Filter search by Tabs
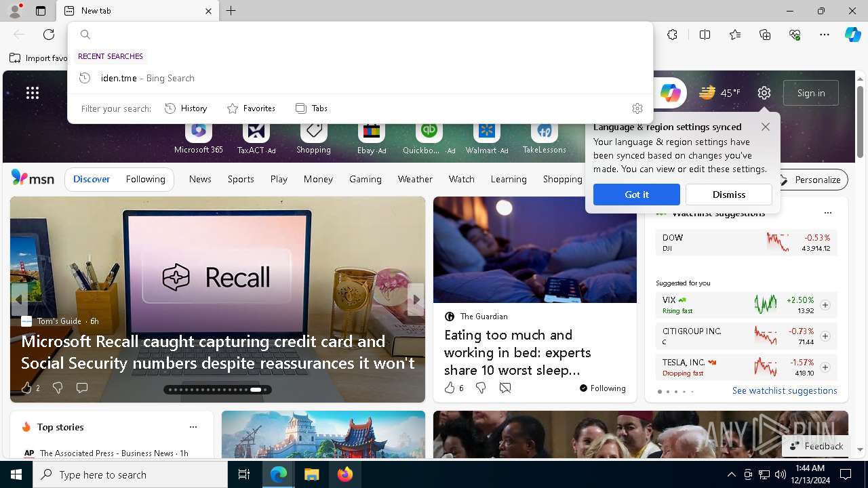This screenshot has height=488, width=868. pyautogui.click(x=311, y=108)
